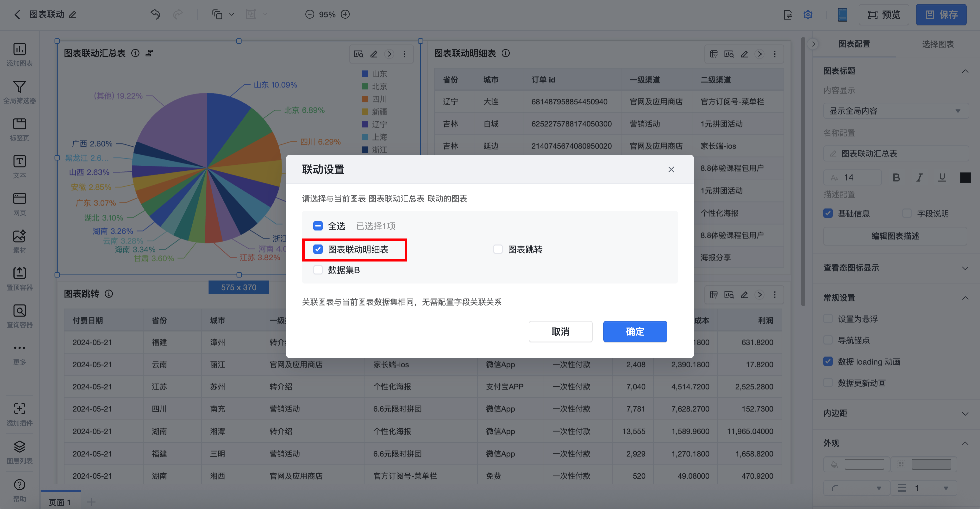
Task: Click the 查询容器 sidebar icon
Action: tap(19, 311)
